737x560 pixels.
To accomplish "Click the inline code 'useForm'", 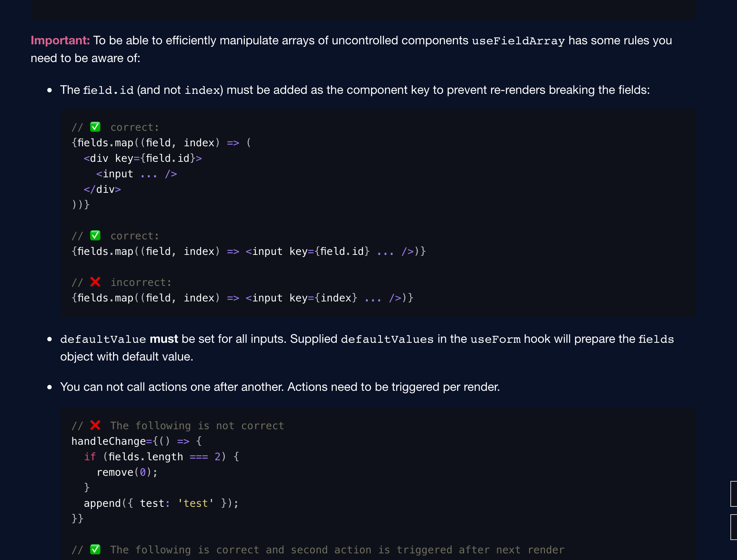I will point(496,339).
